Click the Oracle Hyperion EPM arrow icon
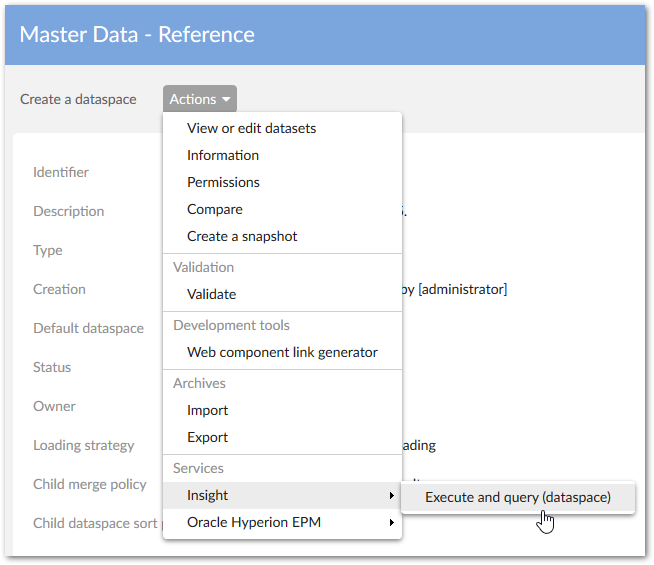The width and height of the screenshot is (654, 565). 391,522
